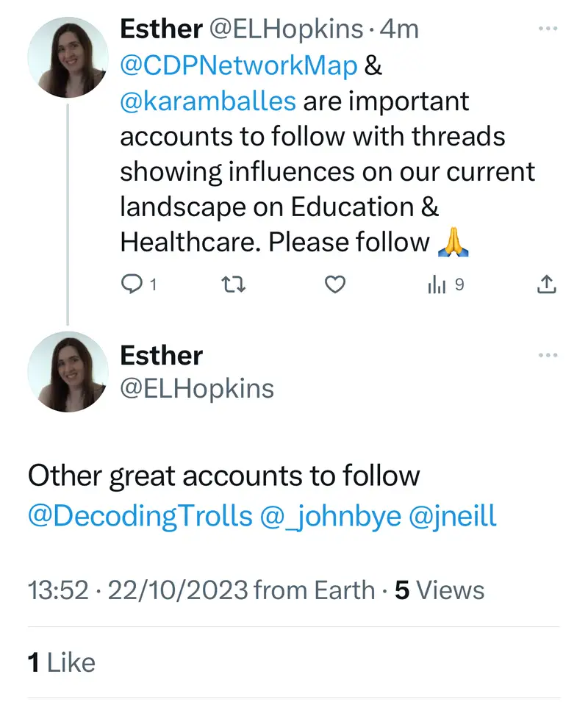
Task: Open Esther's avatar on second tweet
Action: click(x=68, y=371)
